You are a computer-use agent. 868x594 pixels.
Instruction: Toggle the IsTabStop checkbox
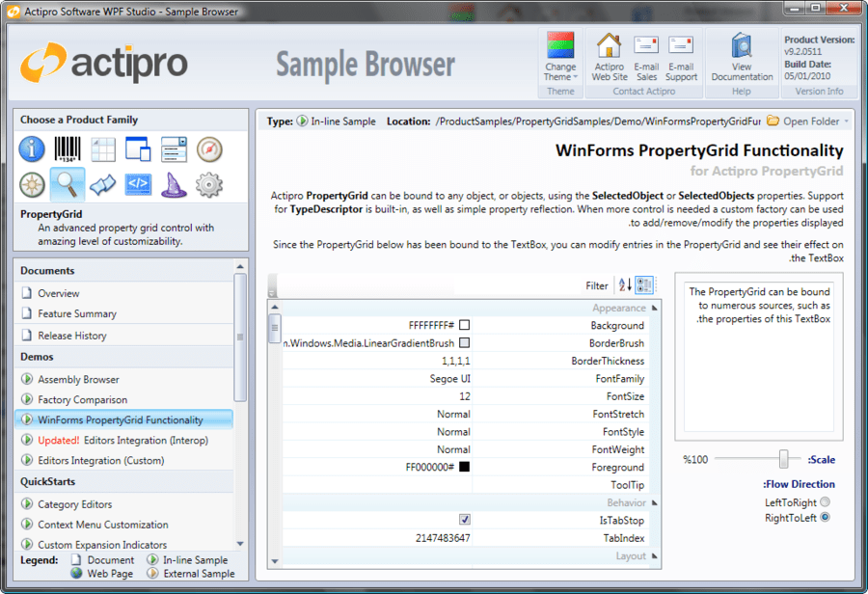465,519
